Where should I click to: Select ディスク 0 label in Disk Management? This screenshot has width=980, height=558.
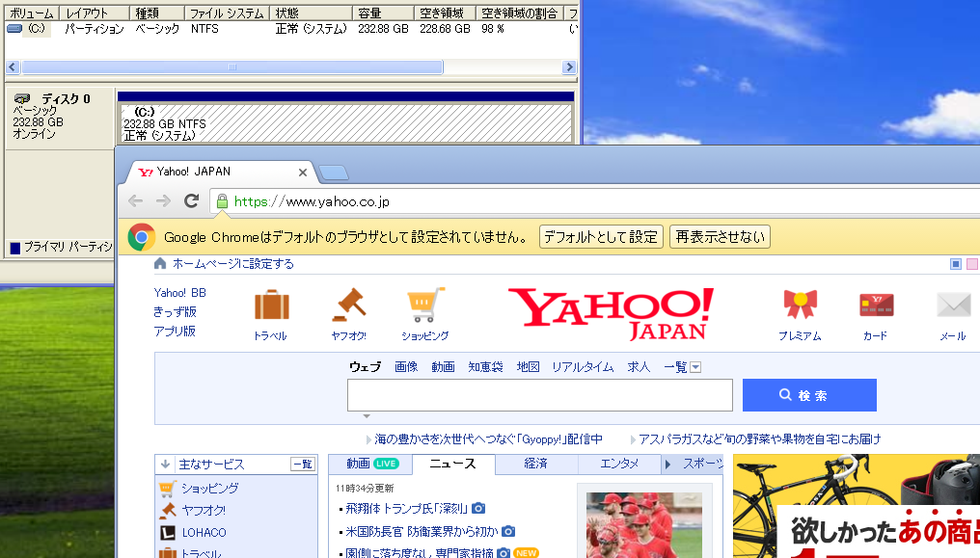coord(66,98)
